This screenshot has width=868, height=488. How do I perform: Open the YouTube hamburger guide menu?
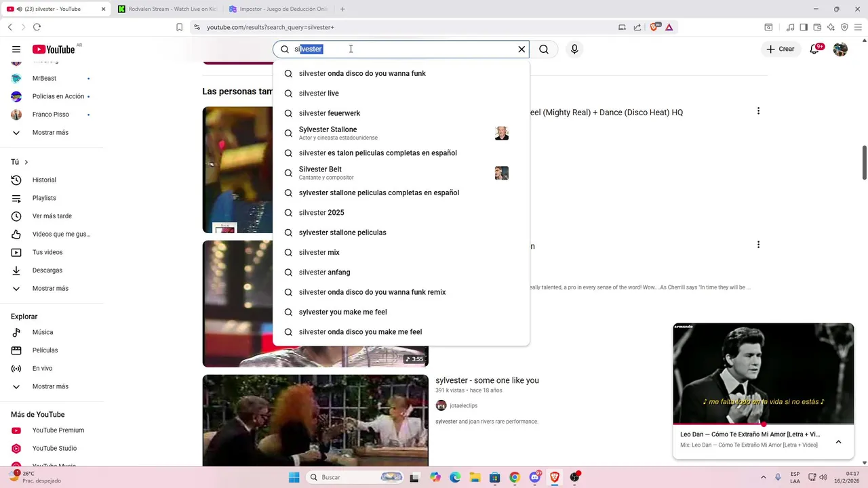[x=16, y=49]
